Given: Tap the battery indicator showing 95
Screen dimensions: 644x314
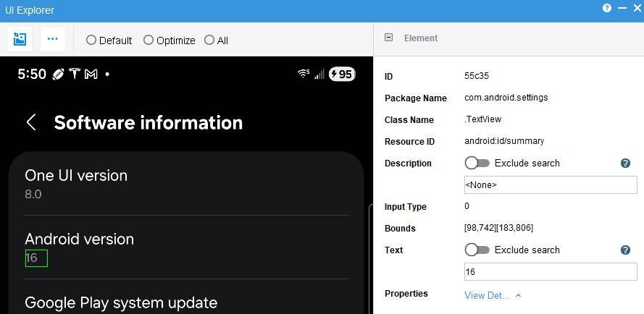Looking at the screenshot, I should (342, 75).
